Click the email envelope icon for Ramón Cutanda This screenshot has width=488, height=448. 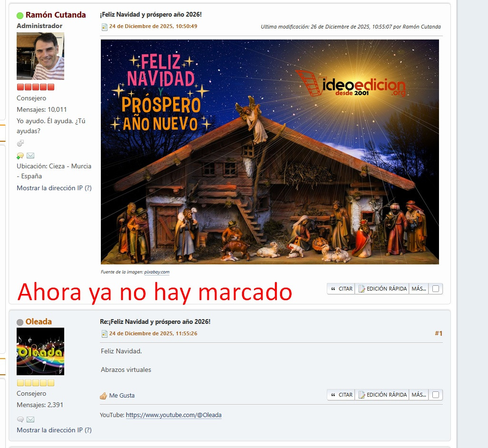click(30, 155)
